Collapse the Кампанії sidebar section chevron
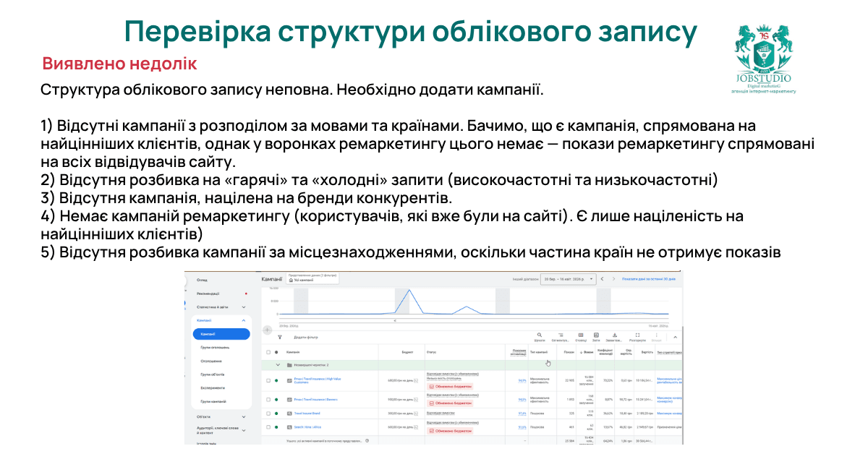 coord(244,320)
